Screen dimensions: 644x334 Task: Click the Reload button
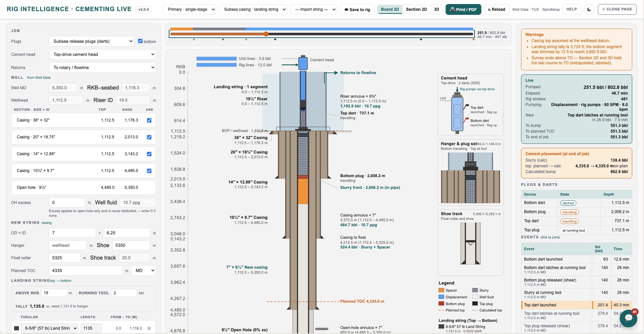[x=496, y=9]
